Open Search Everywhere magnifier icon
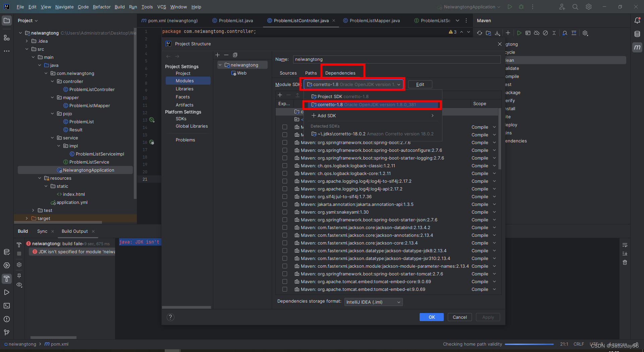The image size is (644, 352). [575, 7]
